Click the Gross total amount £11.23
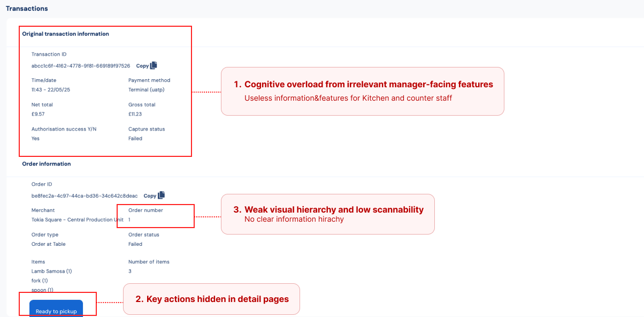The image size is (644, 317). [x=136, y=114]
